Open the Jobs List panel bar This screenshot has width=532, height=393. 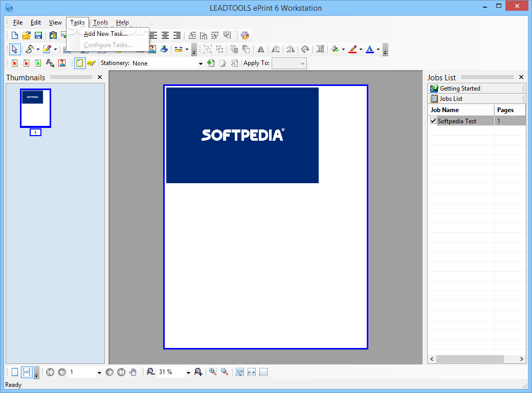(x=476, y=99)
